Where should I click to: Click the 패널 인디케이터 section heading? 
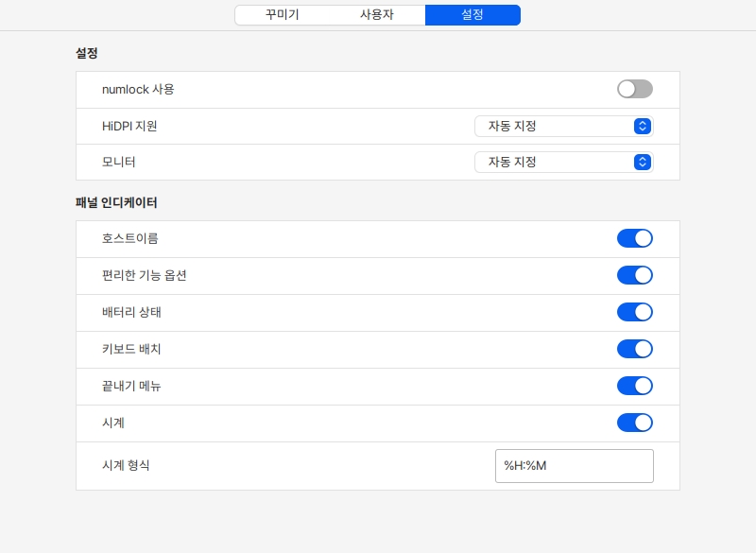click(x=116, y=202)
